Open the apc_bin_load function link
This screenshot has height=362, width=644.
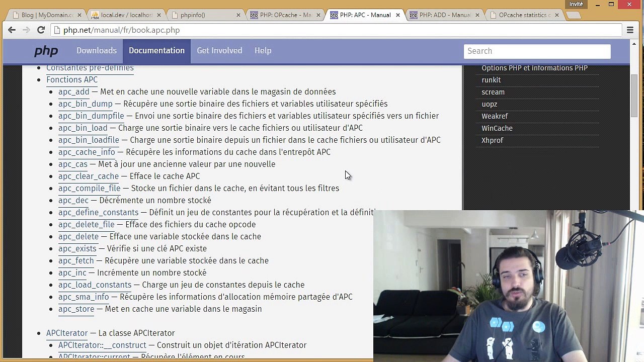coord(83,128)
